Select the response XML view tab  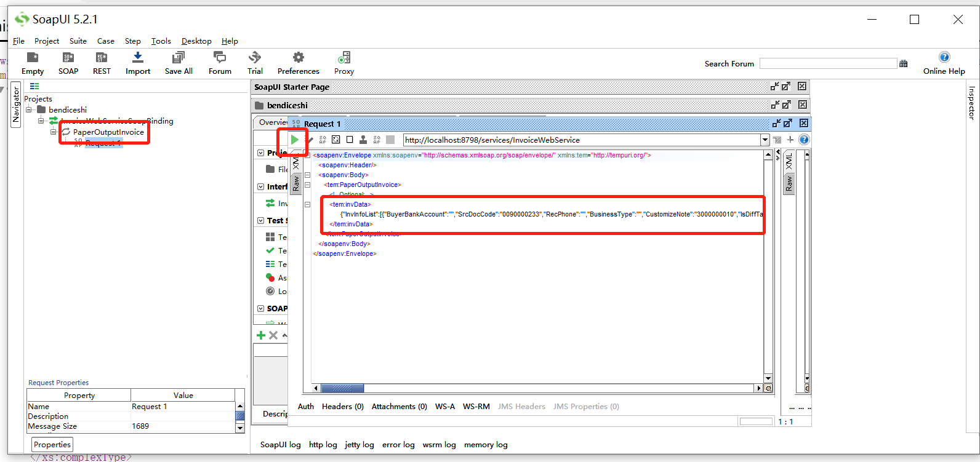pos(789,162)
